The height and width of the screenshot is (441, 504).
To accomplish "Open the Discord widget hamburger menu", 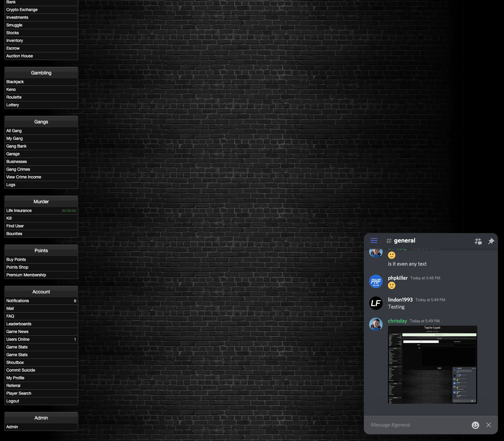I will (x=374, y=240).
